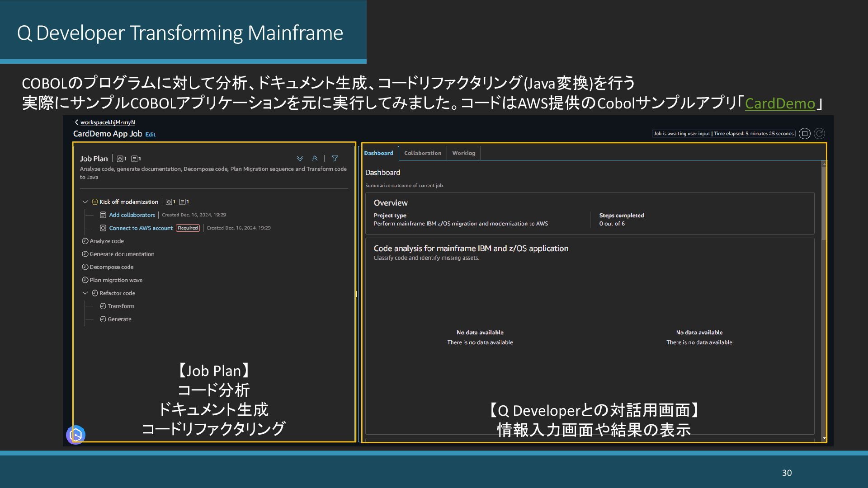Click the filter icon in Job Plan
Screen dimensions: 868x488
pos(335,159)
